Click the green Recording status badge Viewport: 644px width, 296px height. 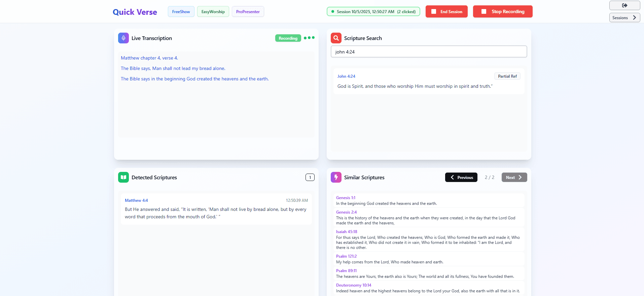tap(288, 38)
